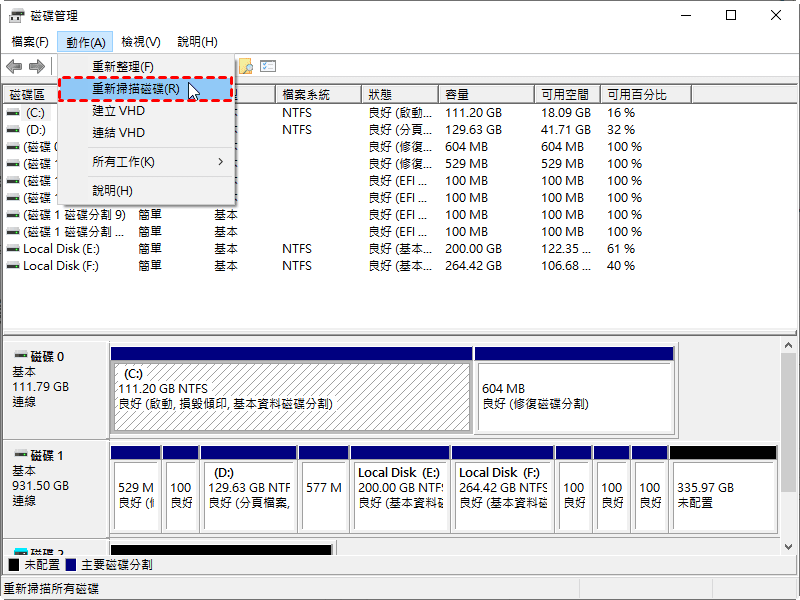
Task: Open the properties magnifier toolbar icon
Action: click(x=246, y=66)
